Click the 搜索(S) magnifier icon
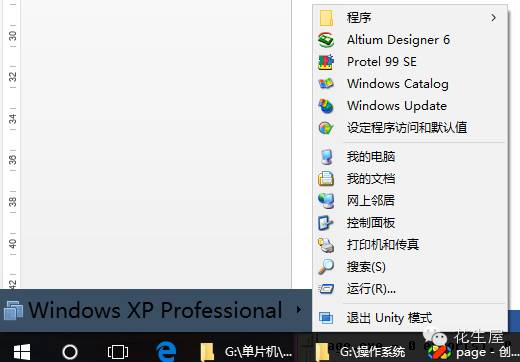 326,267
